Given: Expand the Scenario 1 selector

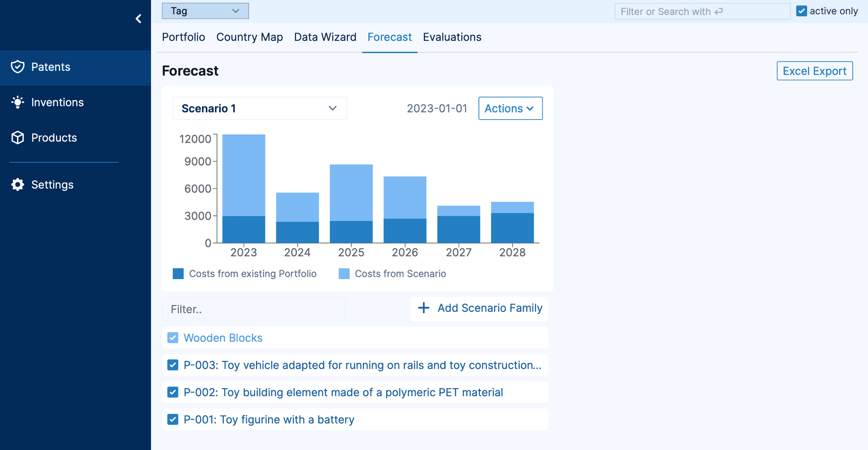Looking at the screenshot, I should coord(259,109).
